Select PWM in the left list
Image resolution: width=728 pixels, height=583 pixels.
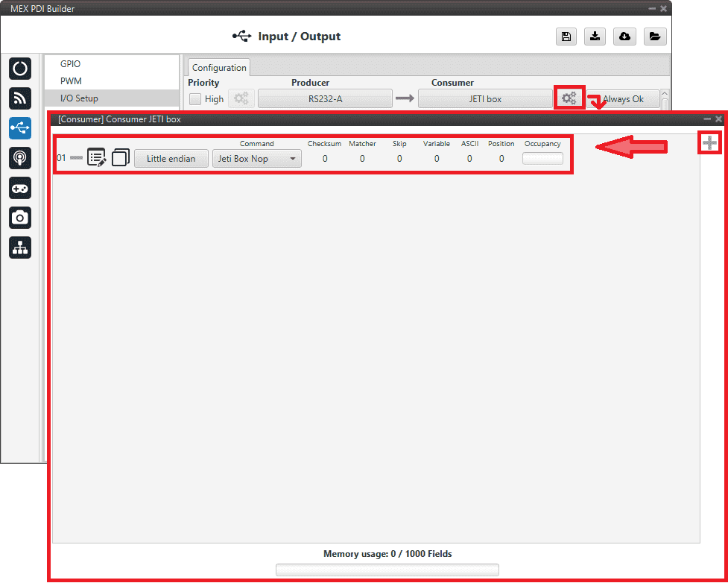71,81
